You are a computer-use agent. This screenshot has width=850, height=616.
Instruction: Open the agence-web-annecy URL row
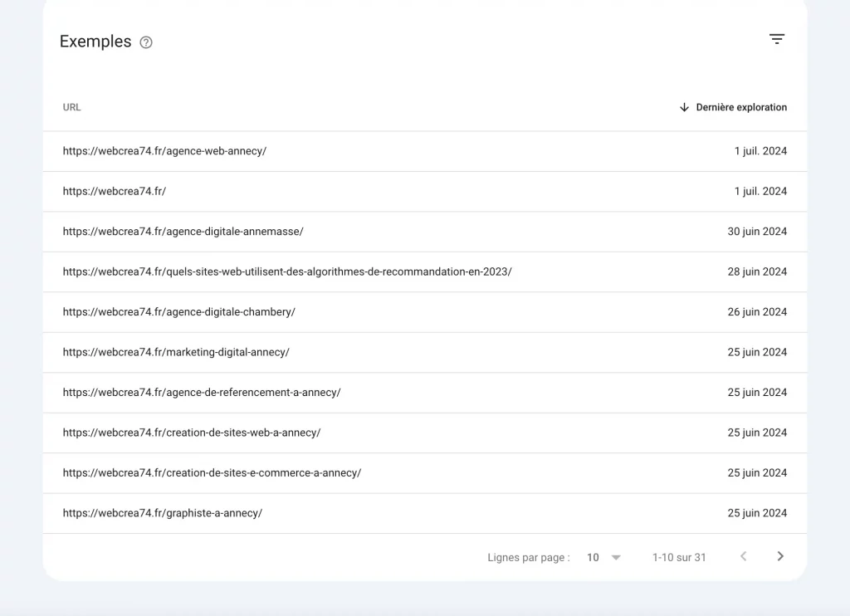pyautogui.click(x=425, y=151)
